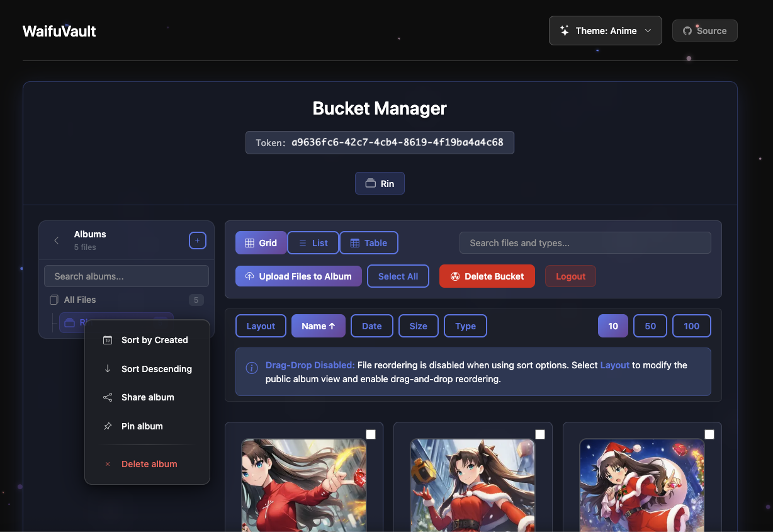Click the WaifuVault logo text
This screenshot has width=773, height=532.
tap(59, 31)
